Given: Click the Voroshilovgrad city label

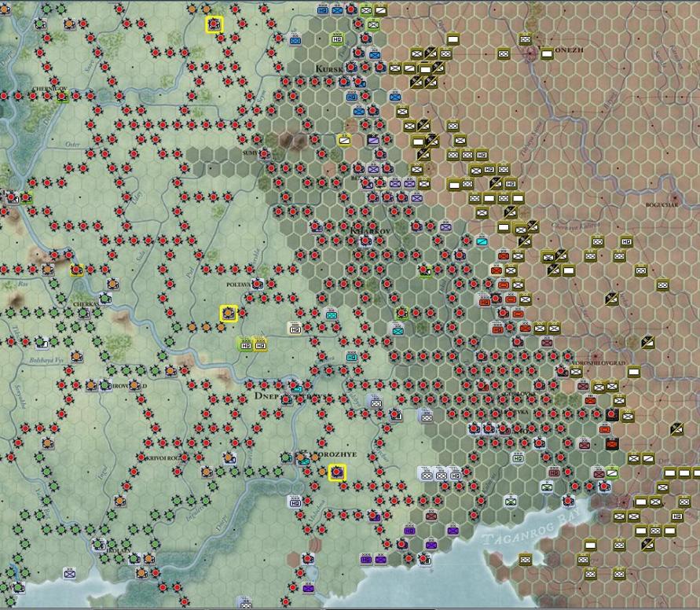Looking at the screenshot, I should (599, 362).
